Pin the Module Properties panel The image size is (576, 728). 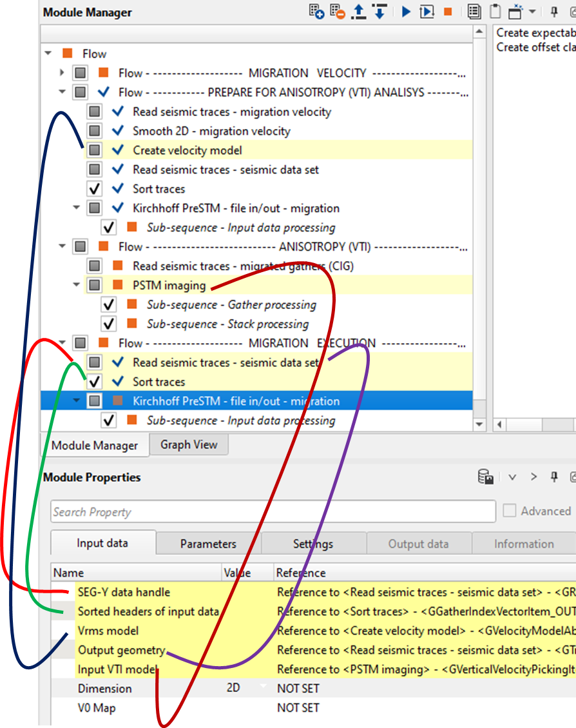point(554,477)
